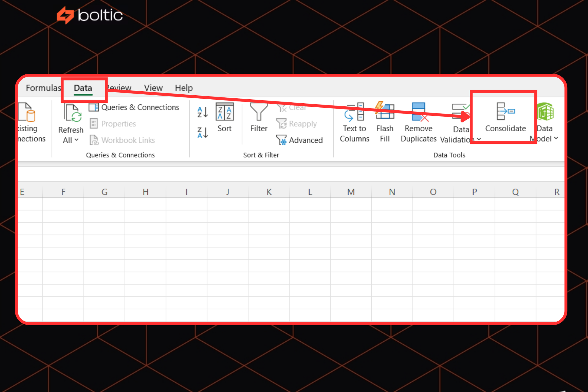This screenshot has width=588, height=392.
Task: Select the Consolidate tool
Action: (505, 120)
